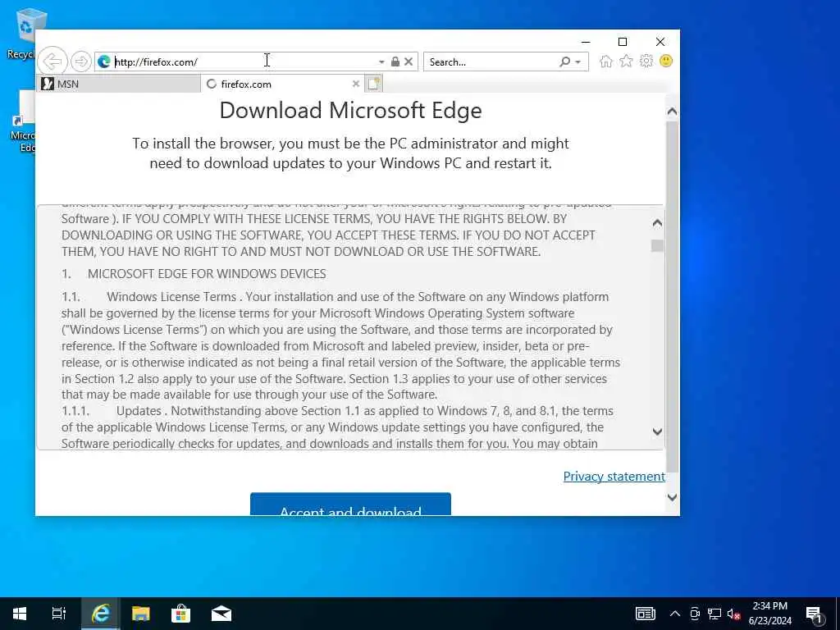Open the Windows Start menu
This screenshot has height=630, width=840.
[x=20, y=614]
